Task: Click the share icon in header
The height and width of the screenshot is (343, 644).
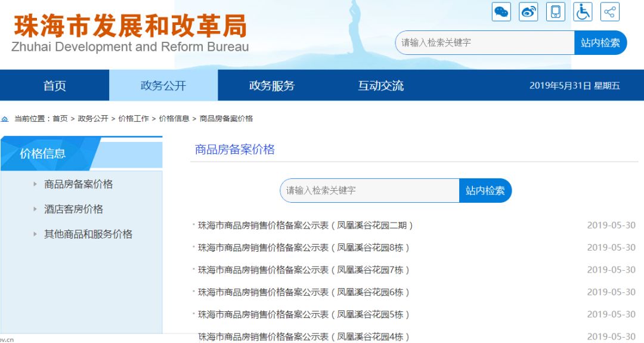Action: pos(610,11)
